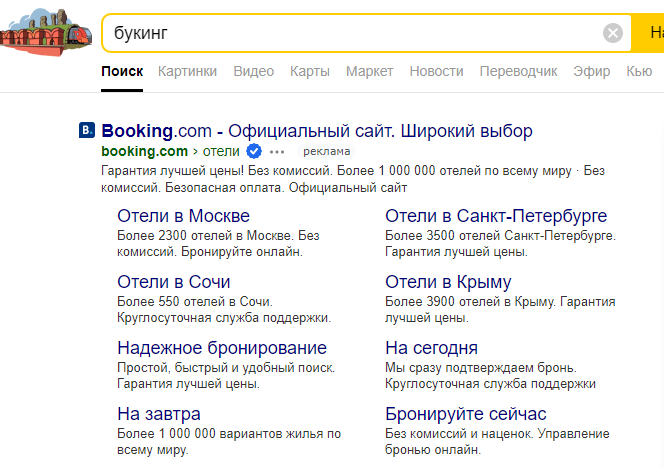Click the blue verified checkmark badge

(x=254, y=151)
